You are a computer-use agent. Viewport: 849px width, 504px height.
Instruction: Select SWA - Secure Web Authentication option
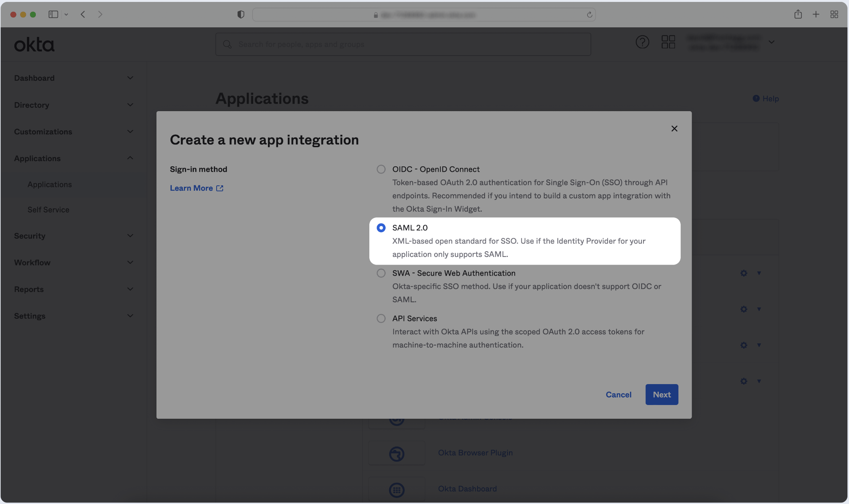coord(381,273)
